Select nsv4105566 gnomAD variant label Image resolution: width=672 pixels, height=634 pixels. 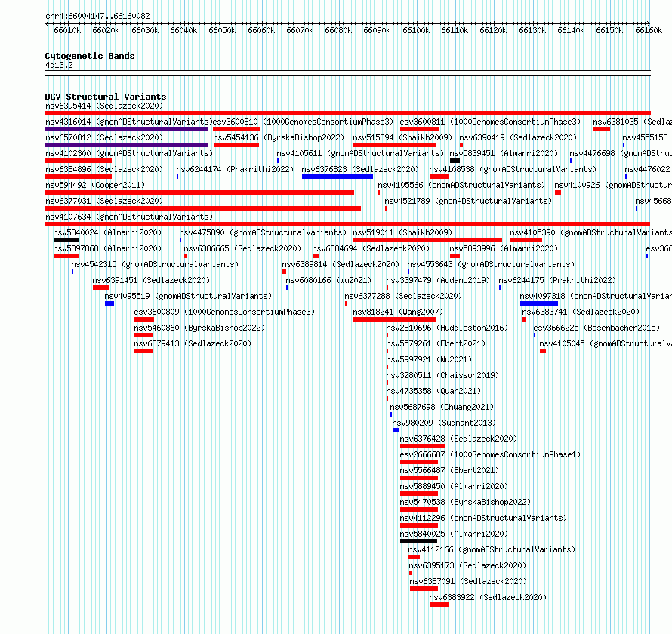click(x=461, y=185)
